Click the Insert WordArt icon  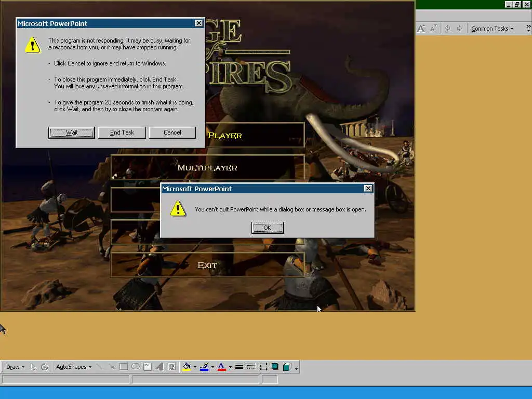tap(159, 367)
